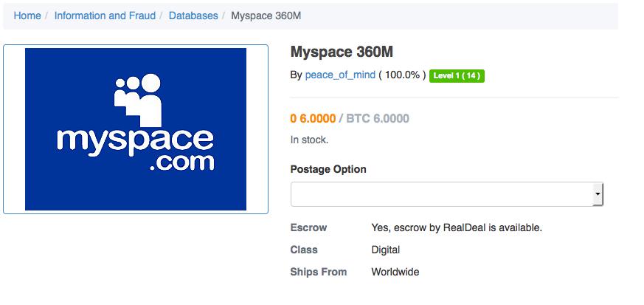Click the escrow by RealDeal text
644x305 pixels.
(x=457, y=227)
